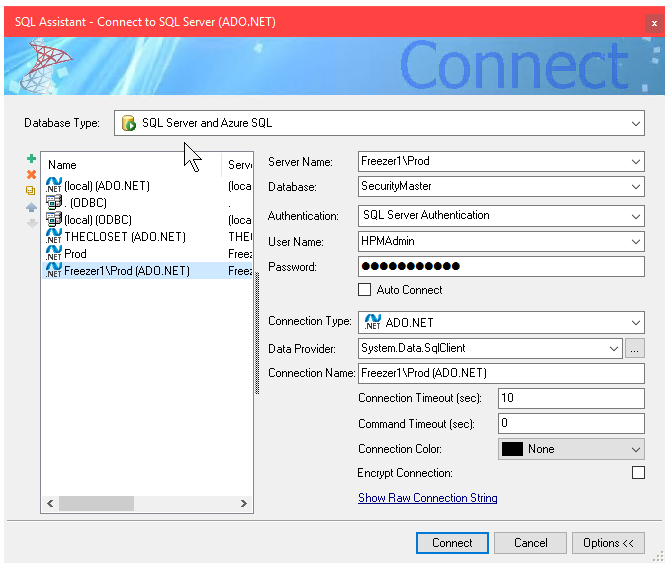
Task: Close the dialog with the X button
Action: 654,23
